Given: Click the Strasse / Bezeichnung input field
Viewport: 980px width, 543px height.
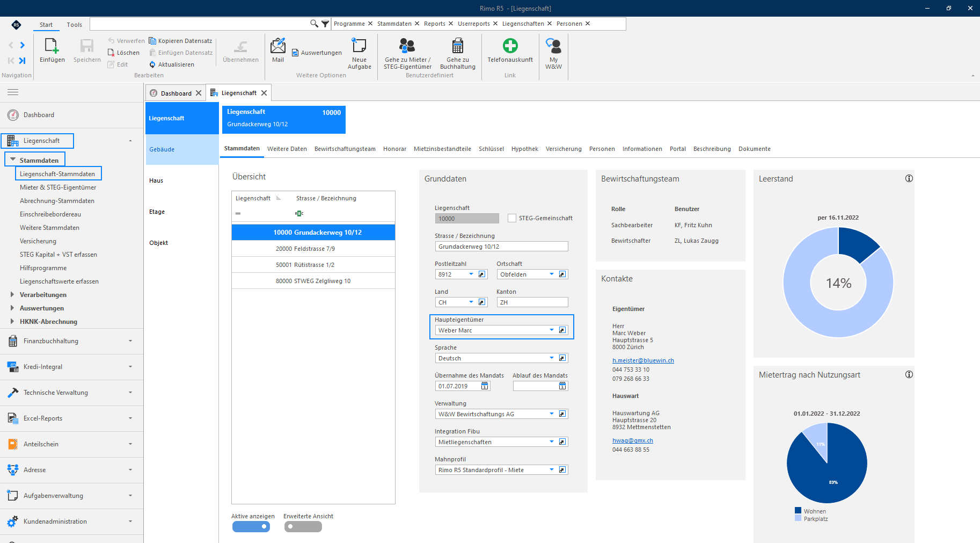Looking at the screenshot, I should pos(501,247).
